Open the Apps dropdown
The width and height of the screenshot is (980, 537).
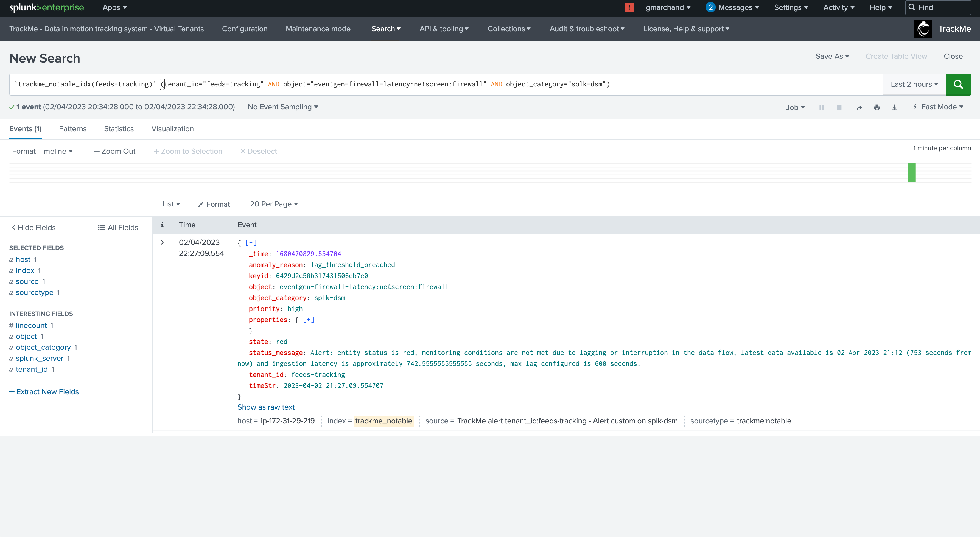pyautogui.click(x=114, y=7)
